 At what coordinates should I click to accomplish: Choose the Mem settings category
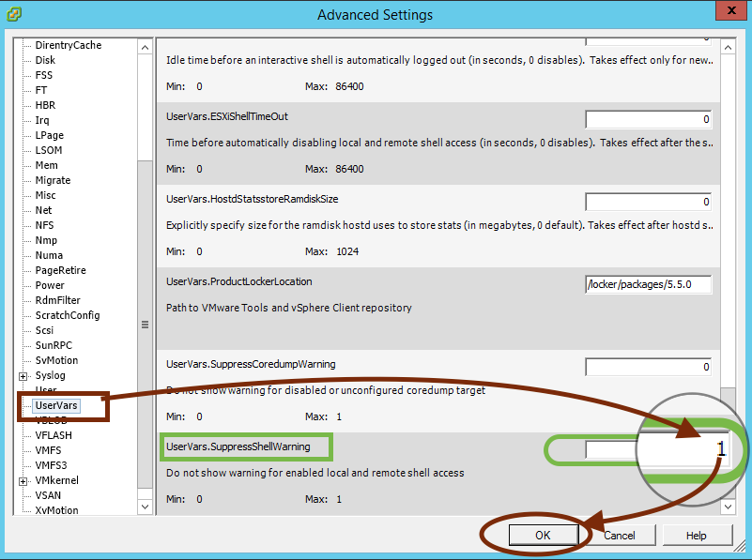click(46, 165)
